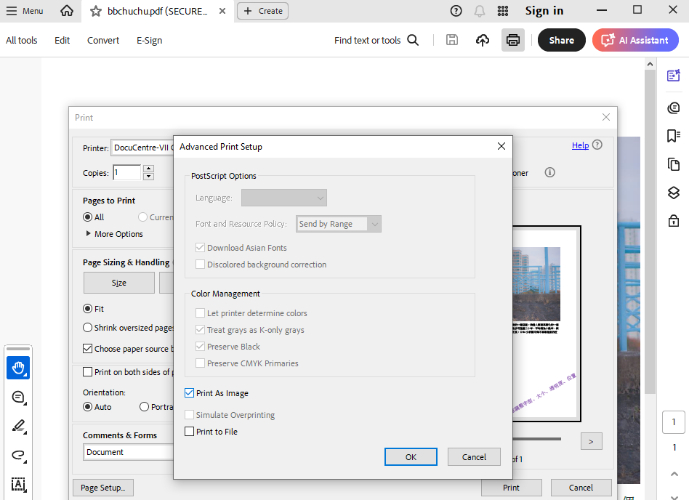
Task: Select the highlighter pen tool
Action: [x=18, y=426]
